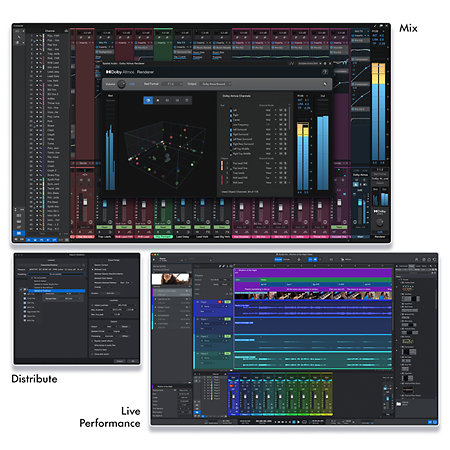Click blue button at bottom of Mix window sidebar
This screenshot has height=450, width=450.
click(19, 233)
